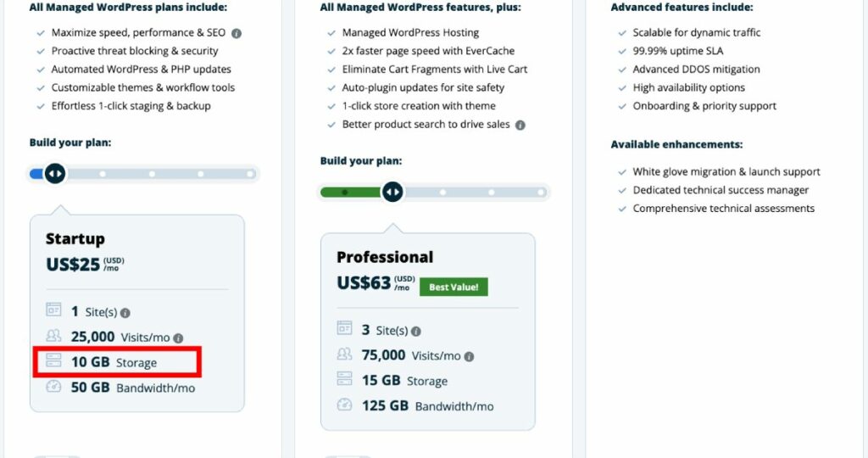Click the Professional plan bandwidth gauge icon
Image resolution: width=868 pixels, height=458 pixels.
coord(345,405)
